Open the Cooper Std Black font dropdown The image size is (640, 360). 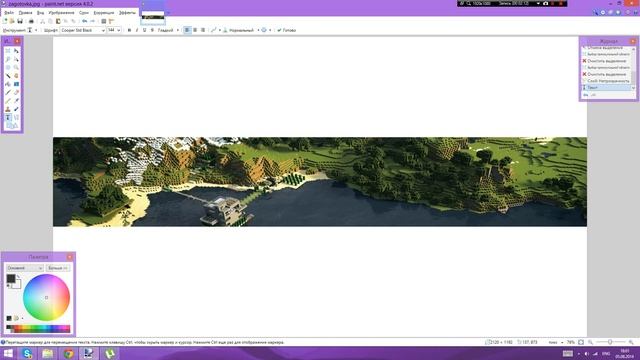(x=82, y=30)
